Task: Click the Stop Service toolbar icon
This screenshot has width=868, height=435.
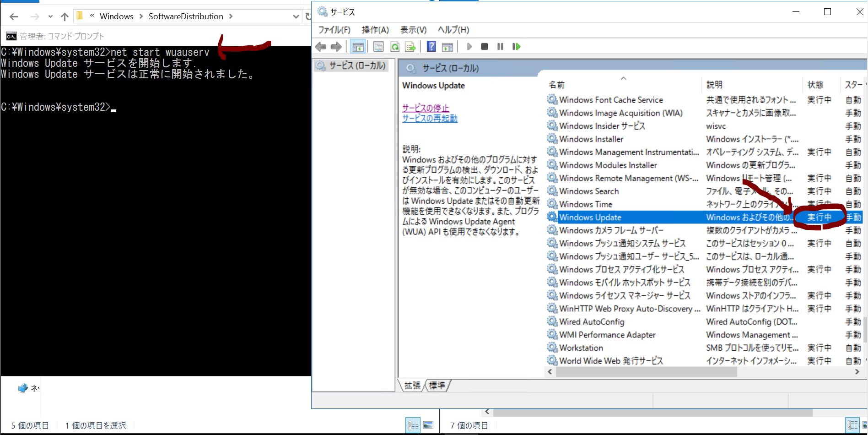Action: click(x=485, y=47)
